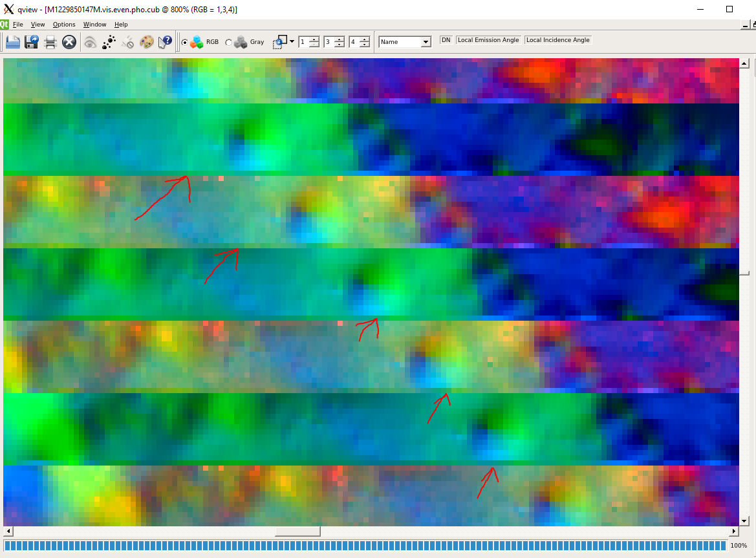This screenshot has width=756, height=558.
Task: Click the colored RGB cubes icon
Action: [197, 43]
